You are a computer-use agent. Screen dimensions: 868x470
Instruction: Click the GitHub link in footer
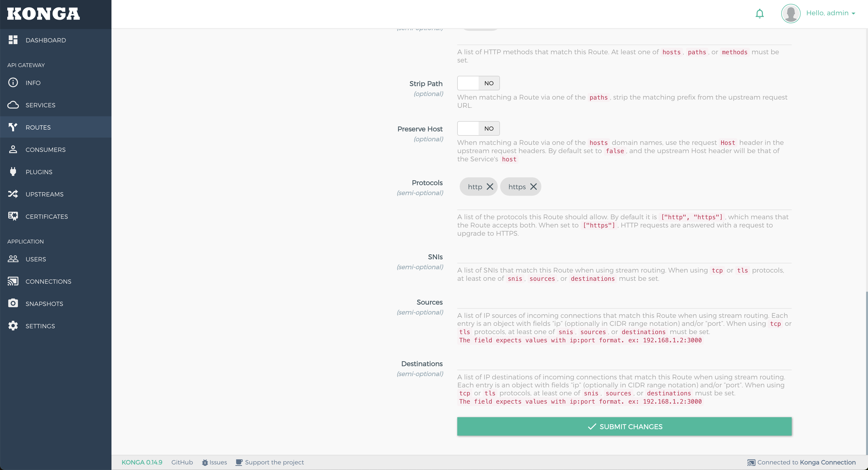pyautogui.click(x=182, y=462)
